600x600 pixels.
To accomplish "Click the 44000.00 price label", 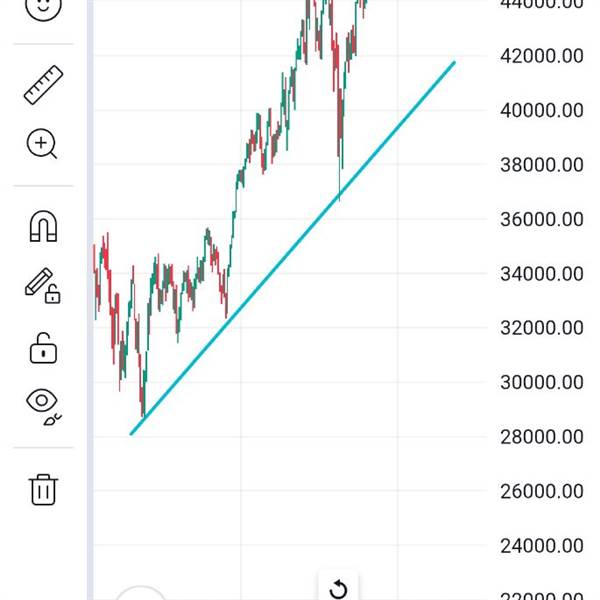I will (541, 4).
